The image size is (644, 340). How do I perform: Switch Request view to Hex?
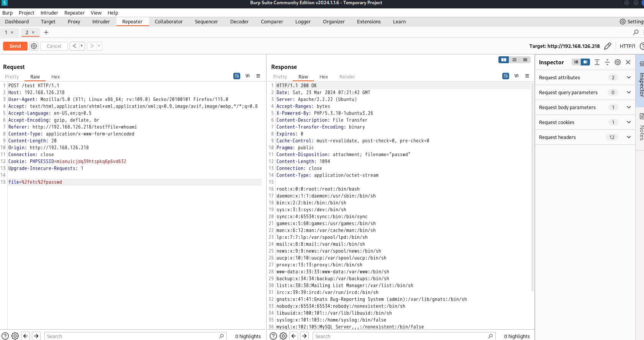click(56, 77)
